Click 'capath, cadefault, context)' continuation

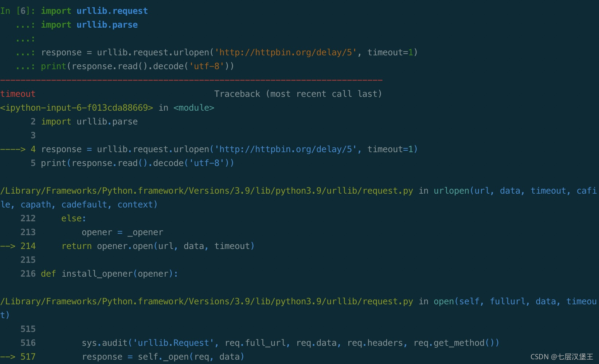tap(89, 205)
